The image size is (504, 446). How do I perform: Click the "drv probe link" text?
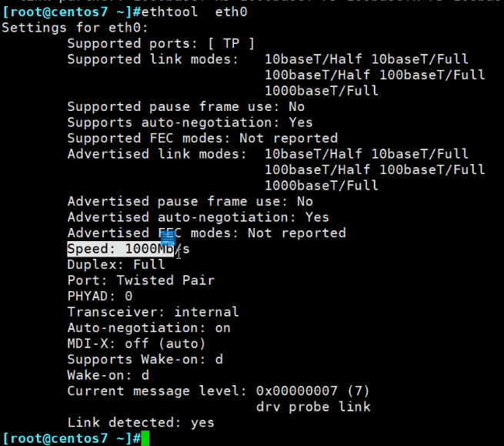pyautogui.click(x=313, y=407)
